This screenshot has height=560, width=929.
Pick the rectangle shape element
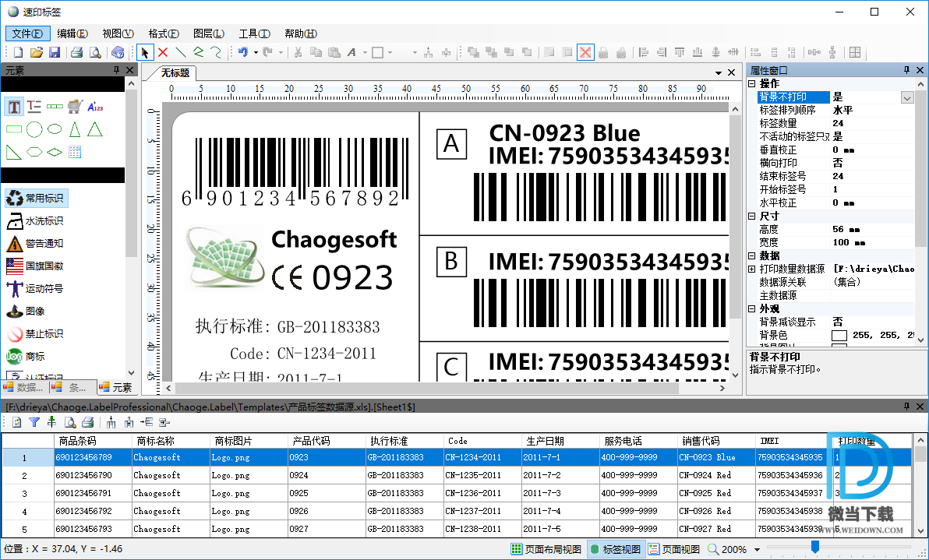tap(14, 129)
